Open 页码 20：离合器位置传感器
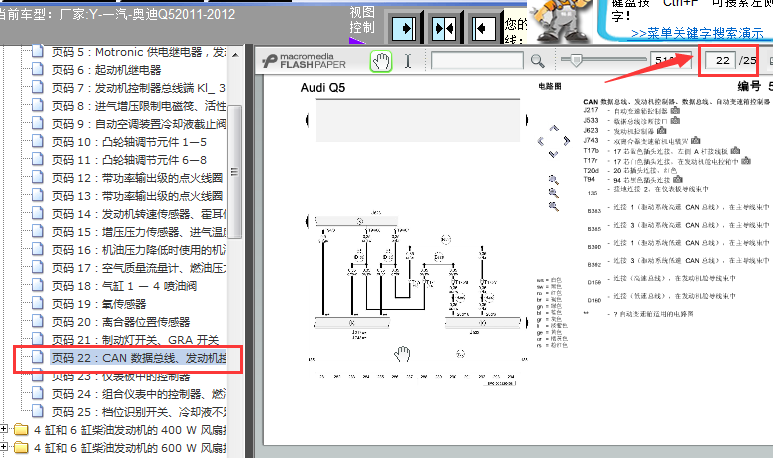This screenshot has height=458, width=773. [x=121, y=322]
